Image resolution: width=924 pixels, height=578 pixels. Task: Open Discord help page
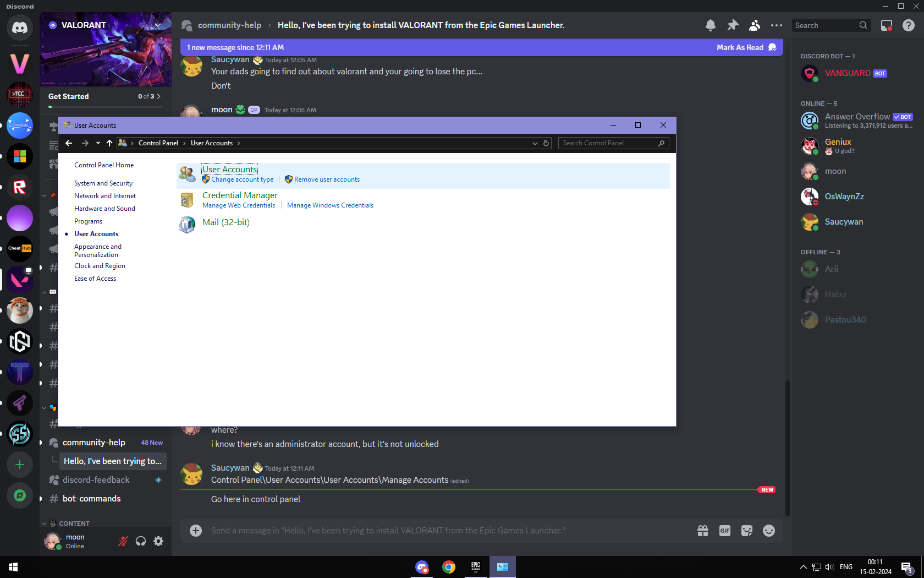(x=909, y=25)
